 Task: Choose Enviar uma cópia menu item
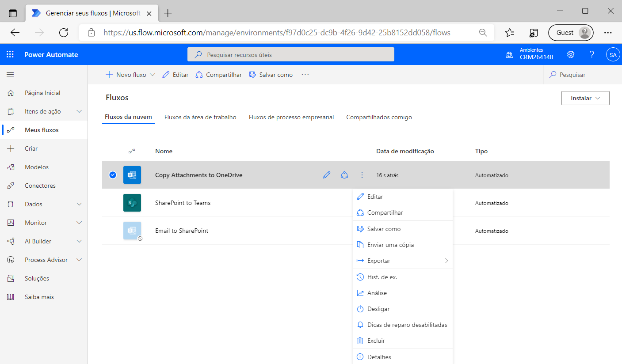(403, 245)
